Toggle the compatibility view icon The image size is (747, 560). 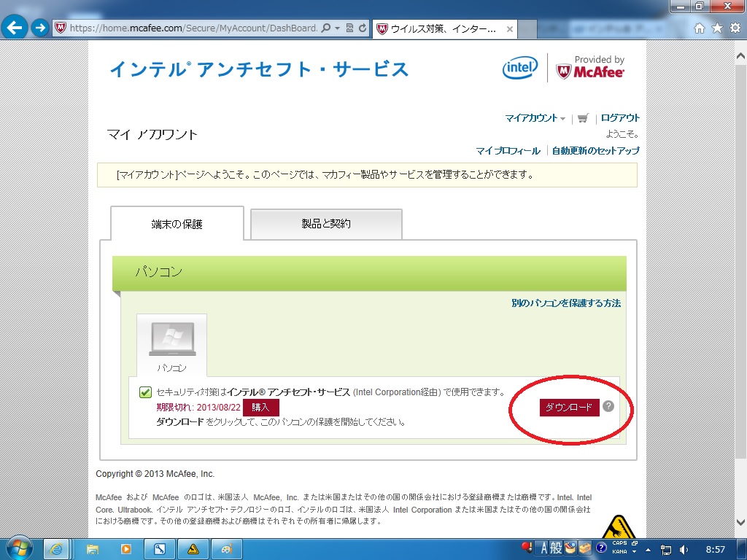coord(349,28)
